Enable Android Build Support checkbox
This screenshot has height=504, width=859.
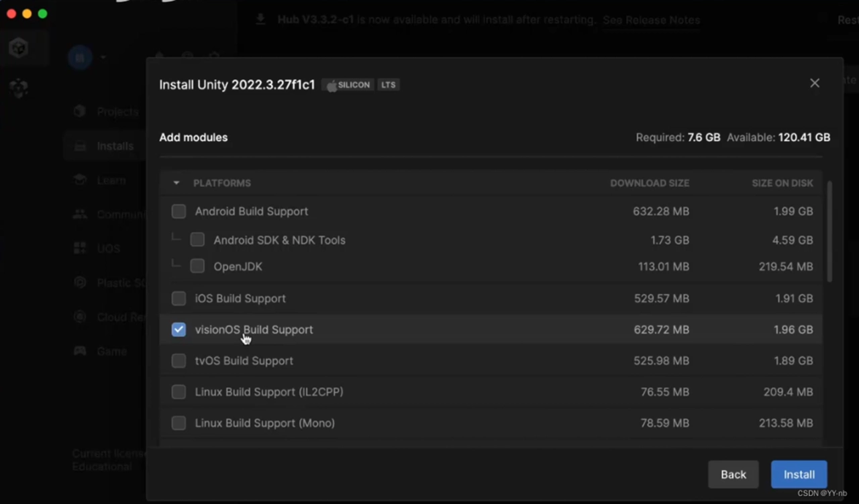click(x=179, y=211)
